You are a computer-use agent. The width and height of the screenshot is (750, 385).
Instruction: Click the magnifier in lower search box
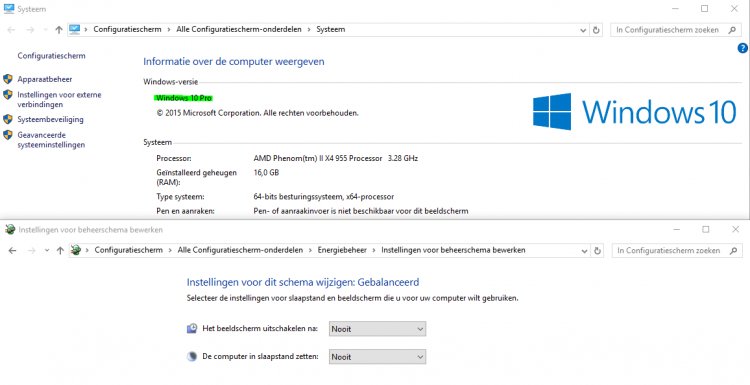733,251
